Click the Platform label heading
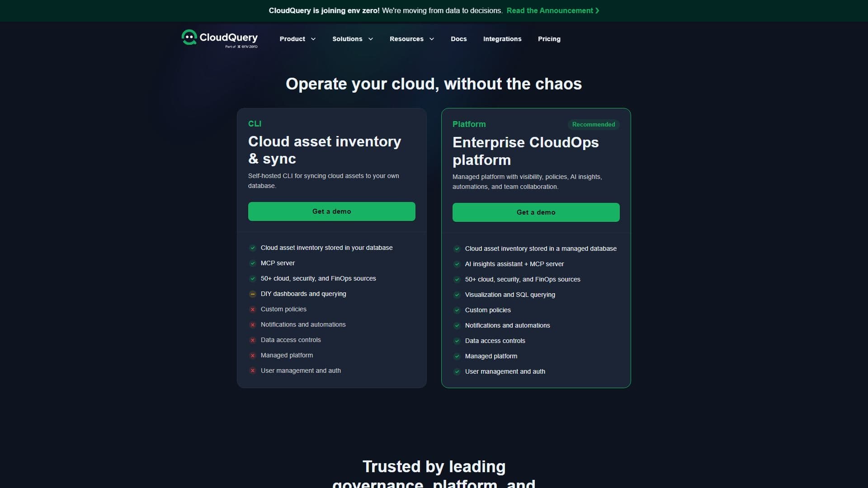868x488 pixels. (x=469, y=124)
